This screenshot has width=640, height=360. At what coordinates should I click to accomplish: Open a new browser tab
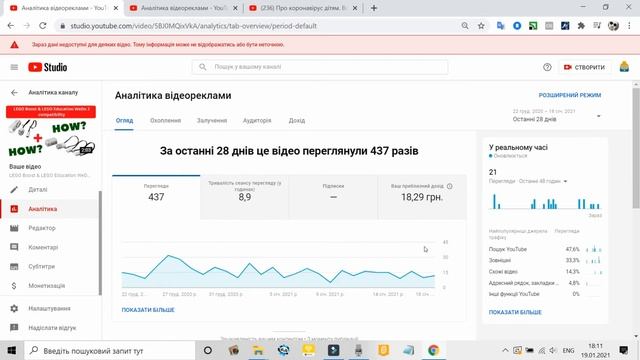[373, 8]
